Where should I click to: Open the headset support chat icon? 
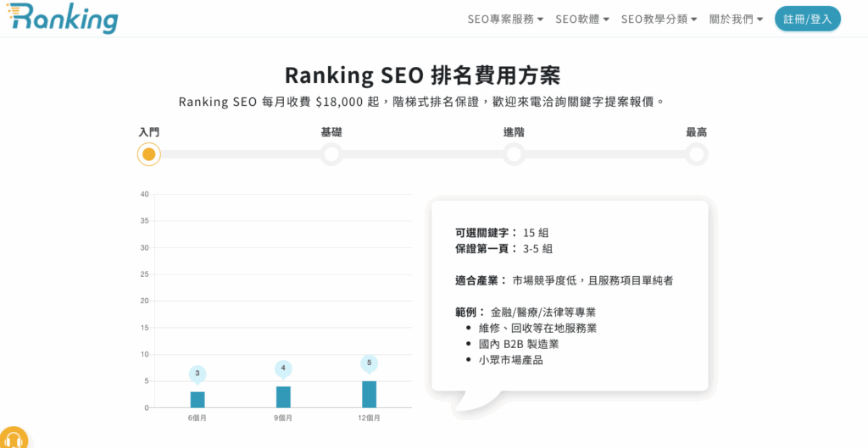click(12, 439)
